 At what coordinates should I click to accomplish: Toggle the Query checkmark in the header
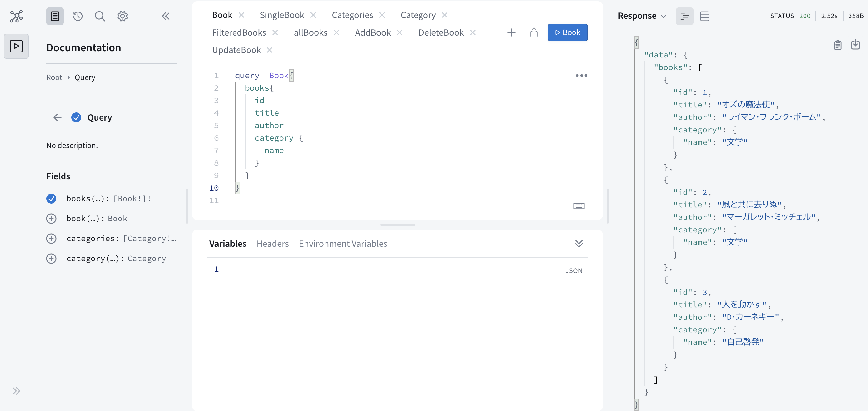pos(76,117)
